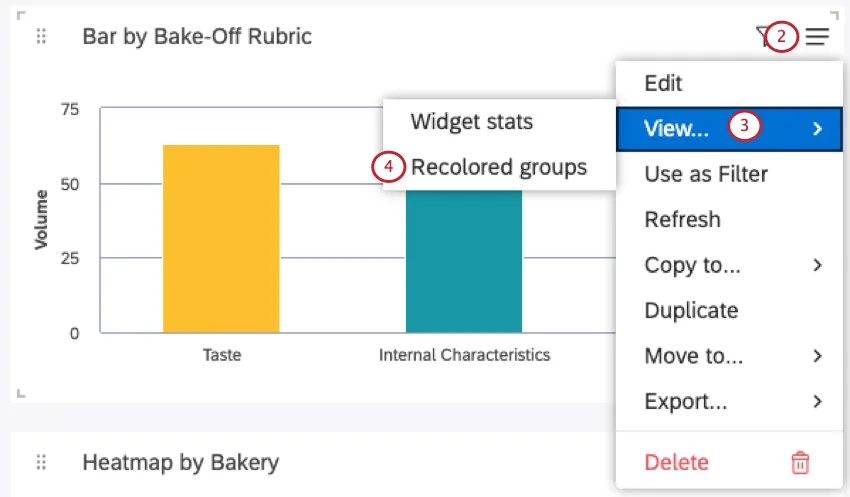Image resolution: width=850 pixels, height=497 pixels.
Task: Expand the Move to submenu arrow
Action: point(817,356)
